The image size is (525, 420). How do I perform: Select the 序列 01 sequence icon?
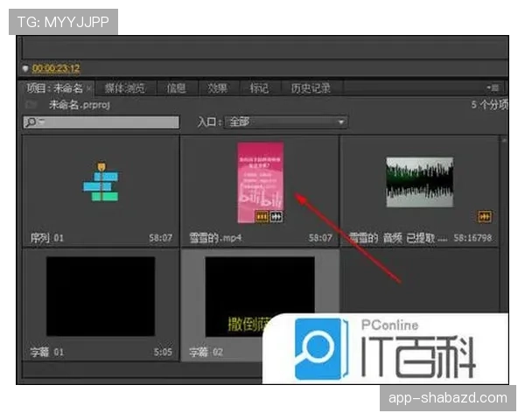click(101, 183)
